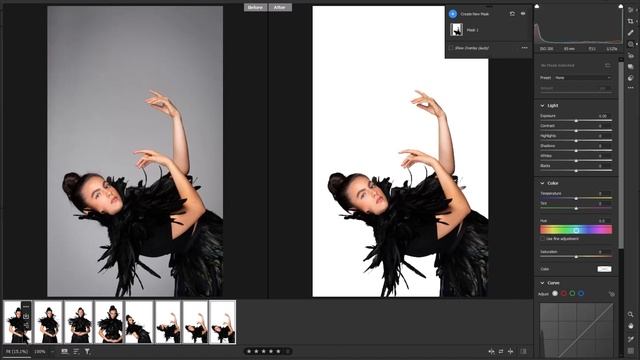Image resolution: width=640 pixels, height=360 pixels.
Task: Click the Blacks slider
Action: coord(576,171)
